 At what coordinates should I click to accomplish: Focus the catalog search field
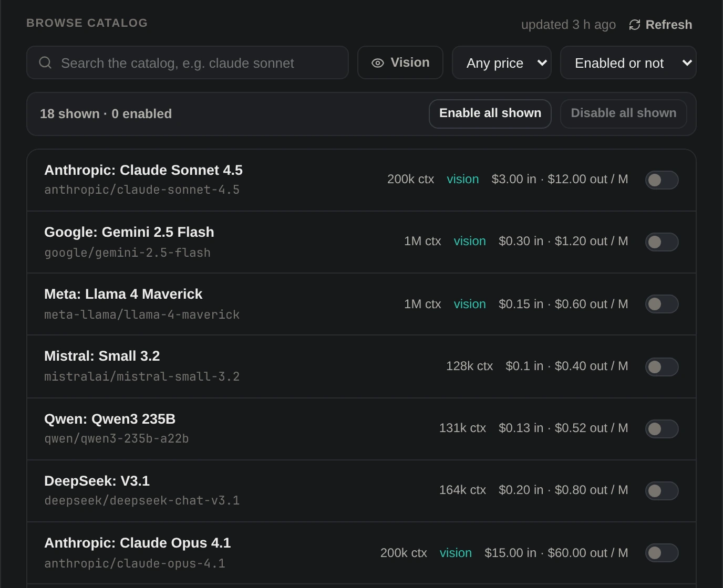pos(188,63)
